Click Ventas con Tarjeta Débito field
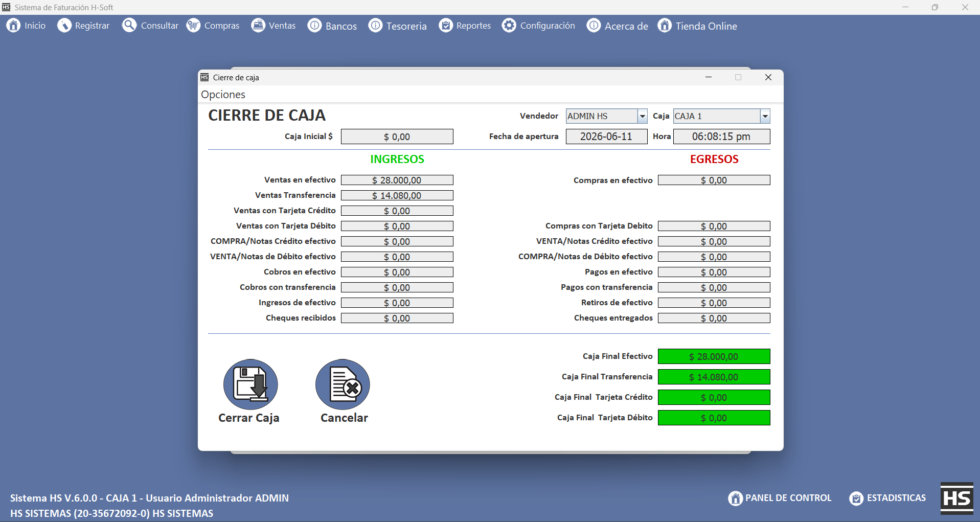The height and width of the screenshot is (522, 980). pyautogui.click(x=397, y=226)
